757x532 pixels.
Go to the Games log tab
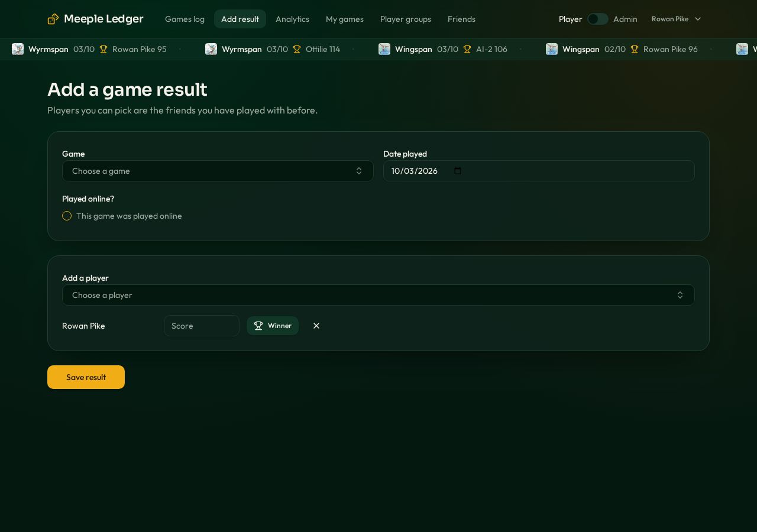(185, 19)
